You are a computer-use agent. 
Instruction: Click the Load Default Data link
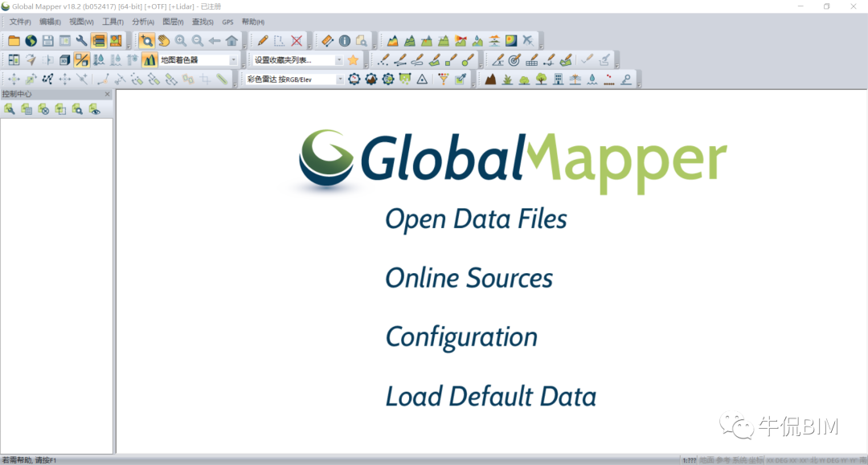tap(490, 397)
